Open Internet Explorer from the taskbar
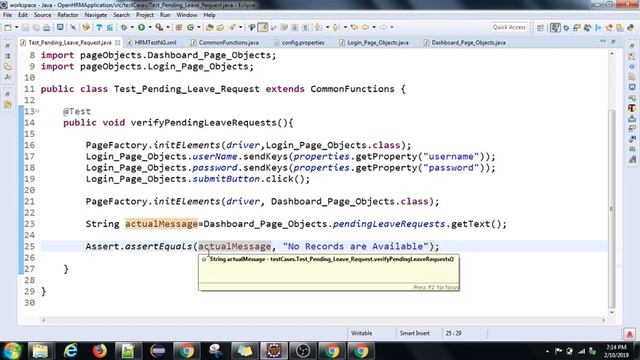The width and height of the screenshot is (640, 360). pos(71,351)
